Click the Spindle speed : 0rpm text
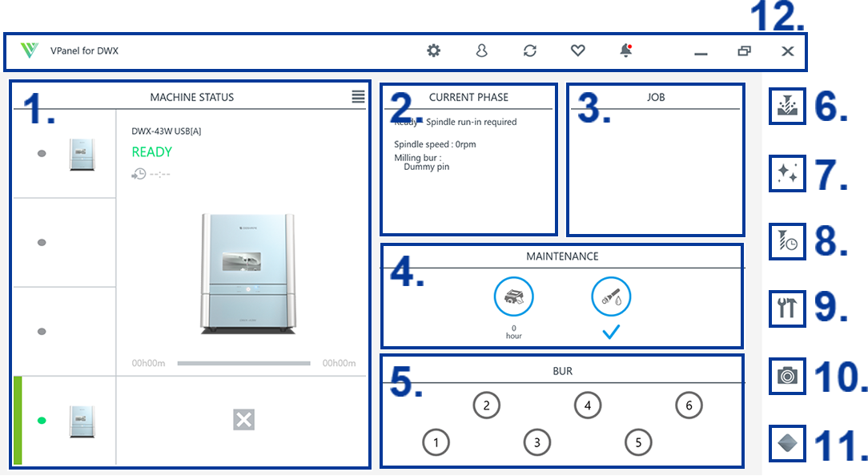 tap(435, 144)
